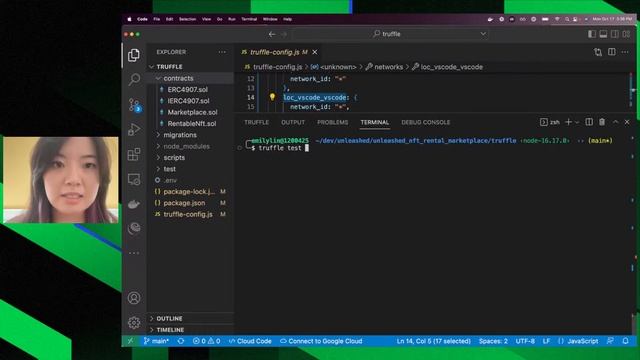This screenshot has width=640, height=360.
Task: Open Marketplace.sol file
Action: click(x=192, y=112)
